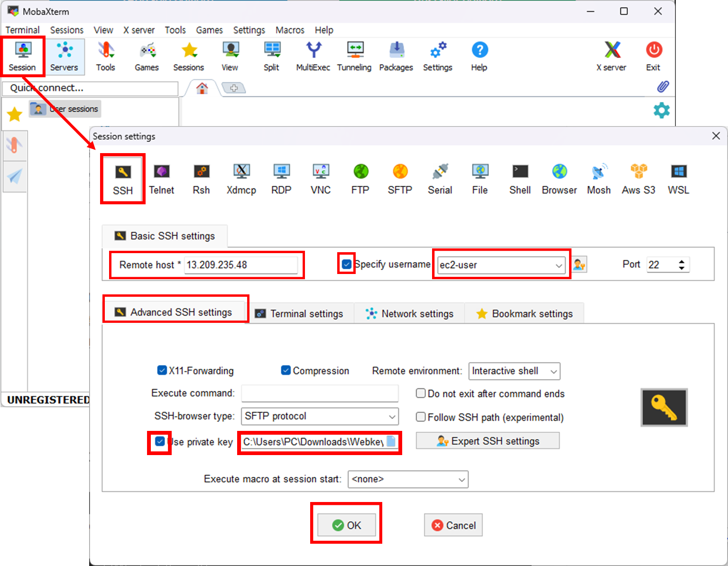Click the Exit power icon

654,56
